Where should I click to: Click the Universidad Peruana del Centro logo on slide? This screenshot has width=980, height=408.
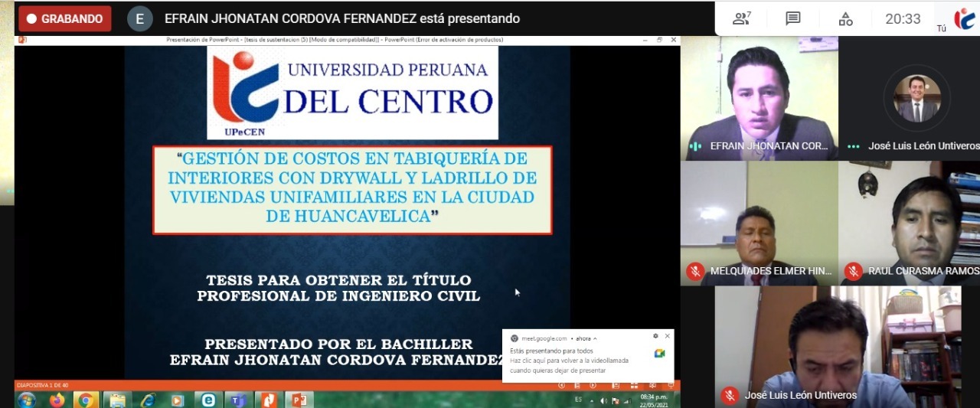click(x=352, y=93)
